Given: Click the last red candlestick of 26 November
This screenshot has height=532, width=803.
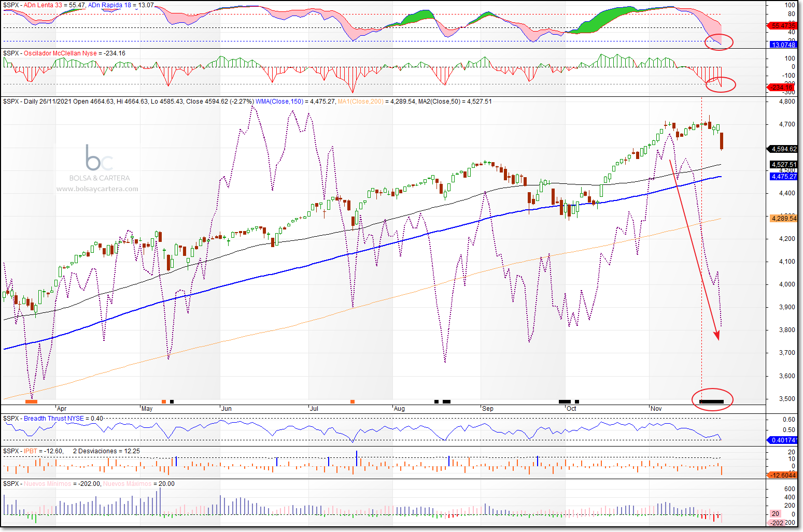Looking at the screenshot, I should coord(722,141).
